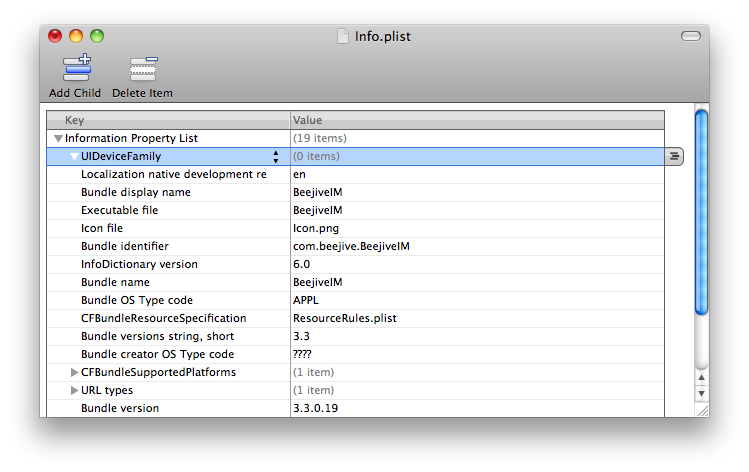Click the Key column header
Viewport: 749px width, 472px height.
click(x=166, y=120)
